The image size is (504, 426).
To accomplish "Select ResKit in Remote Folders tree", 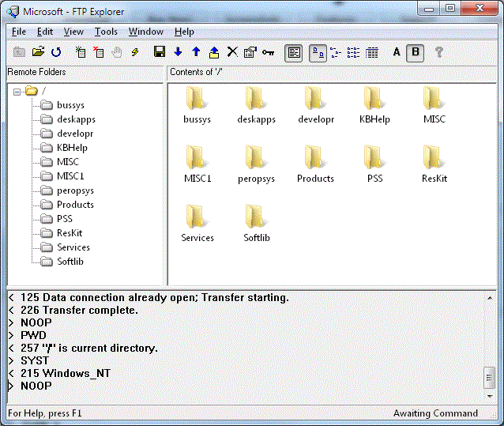I will pyautogui.click(x=70, y=233).
